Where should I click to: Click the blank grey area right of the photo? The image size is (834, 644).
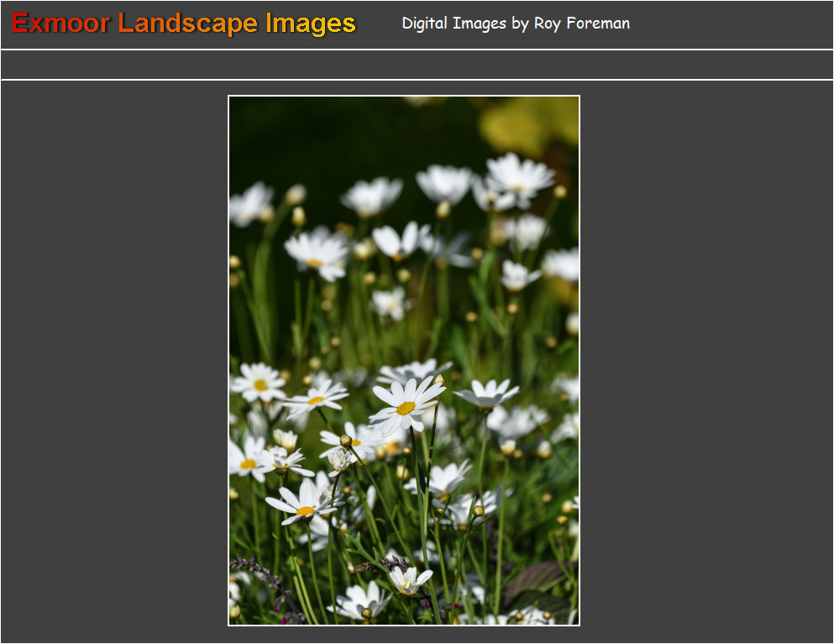pos(705,361)
